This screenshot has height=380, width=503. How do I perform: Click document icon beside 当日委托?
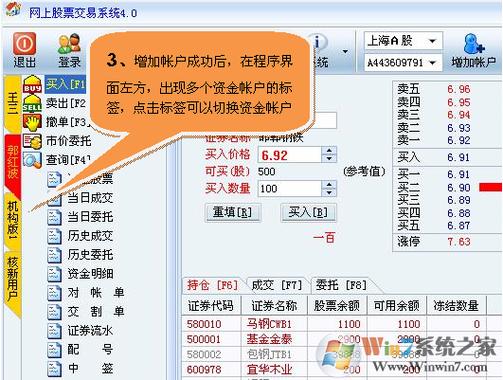[x=54, y=217]
